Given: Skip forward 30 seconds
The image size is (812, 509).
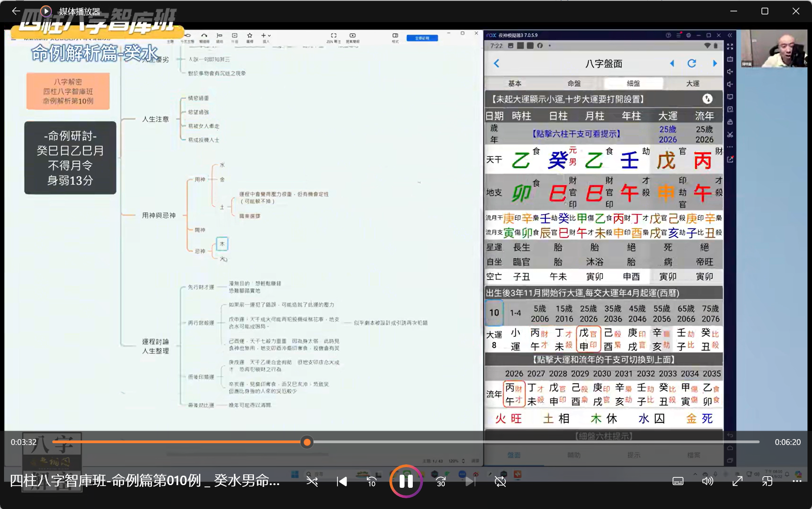Looking at the screenshot, I should tap(441, 481).
